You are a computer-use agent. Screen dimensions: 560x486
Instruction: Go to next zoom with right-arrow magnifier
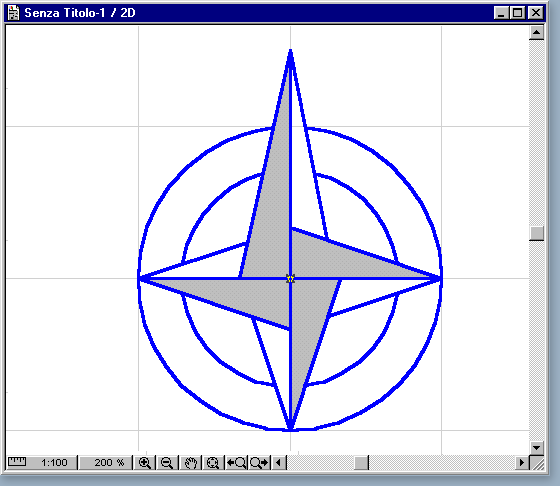[x=260, y=463]
